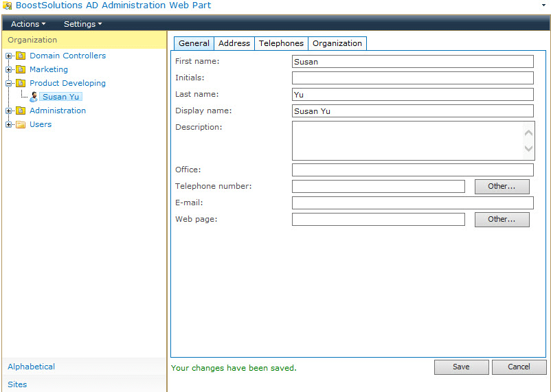Switch to the Organization tab

[x=337, y=43]
